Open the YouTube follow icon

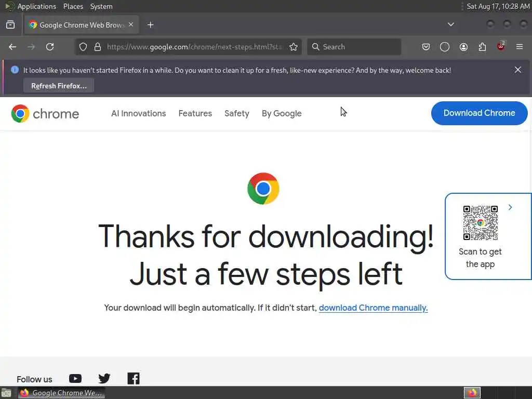coord(75,378)
